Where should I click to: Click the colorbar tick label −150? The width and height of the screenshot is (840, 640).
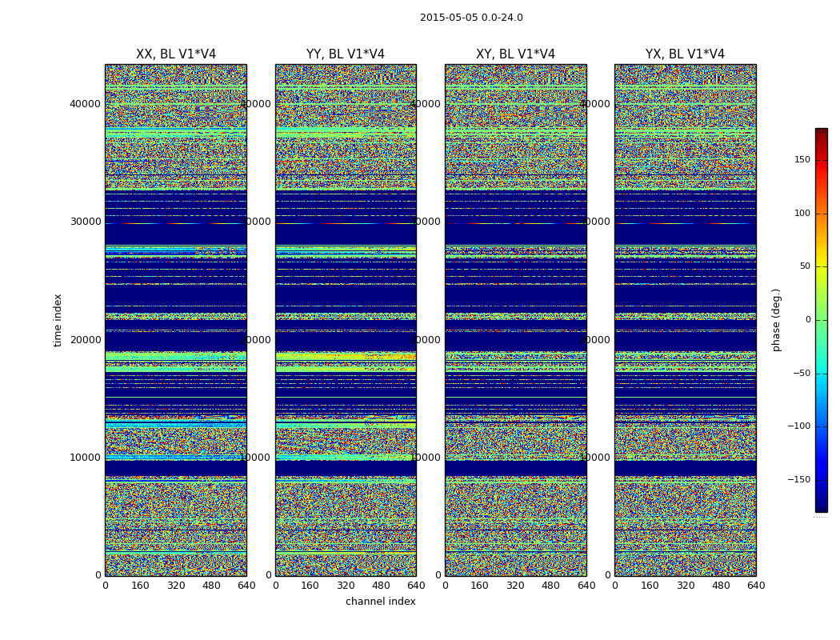tap(798, 479)
